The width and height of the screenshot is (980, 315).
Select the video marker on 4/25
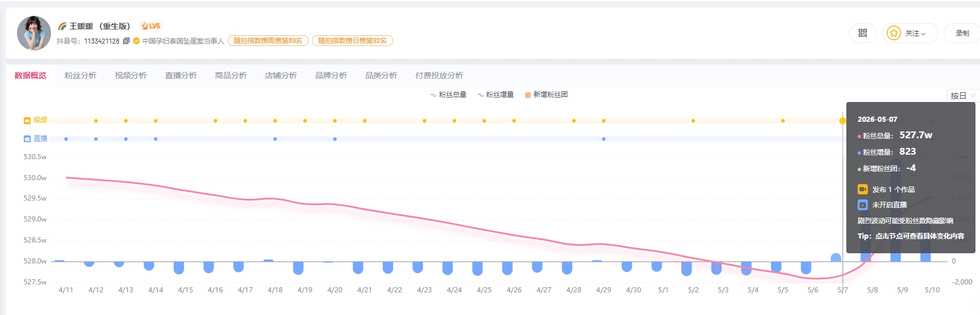click(x=484, y=121)
